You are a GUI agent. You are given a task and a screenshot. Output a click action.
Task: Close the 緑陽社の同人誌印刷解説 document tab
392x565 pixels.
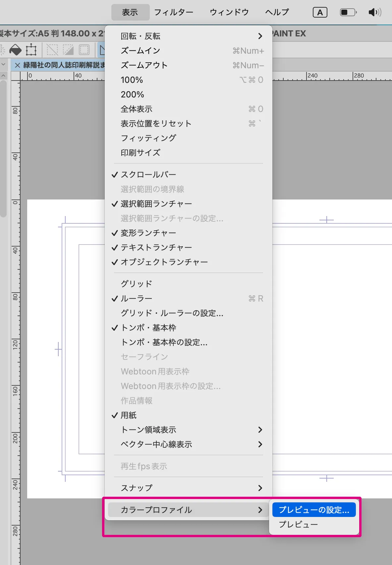coord(18,65)
